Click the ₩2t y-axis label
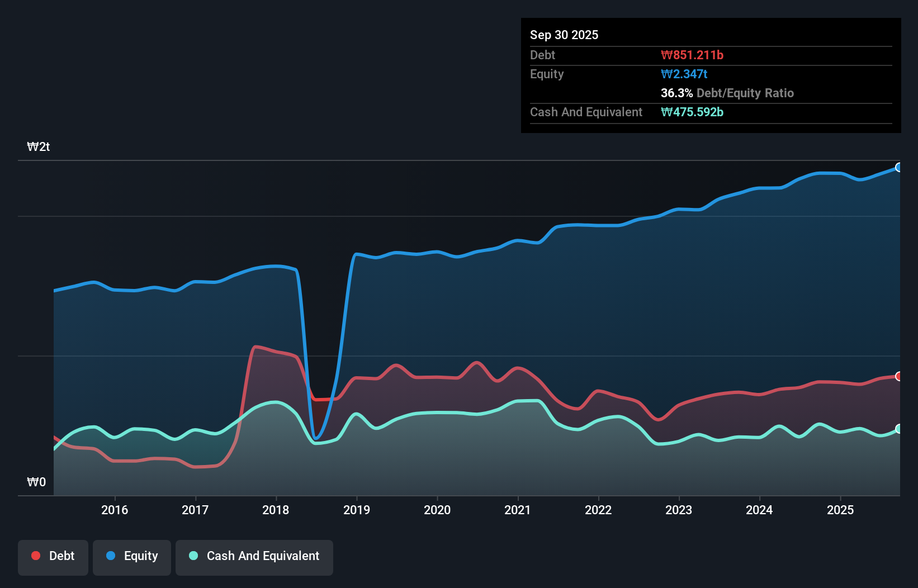Image resolution: width=918 pixels, height=588 pixels. (x=39, y=147)
